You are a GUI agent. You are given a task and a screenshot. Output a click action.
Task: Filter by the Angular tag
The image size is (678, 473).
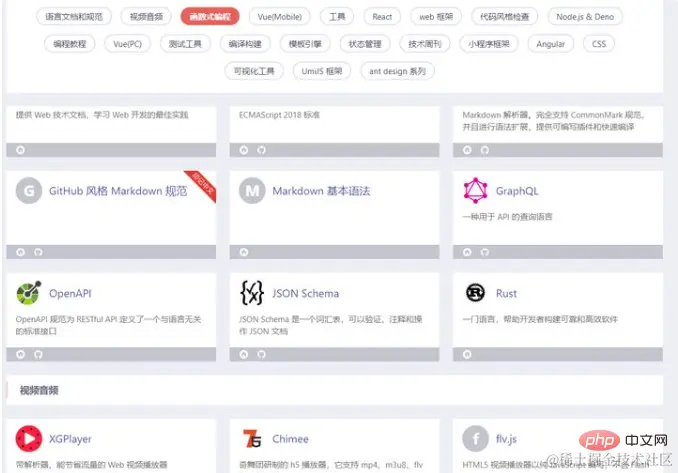[550, 44]
